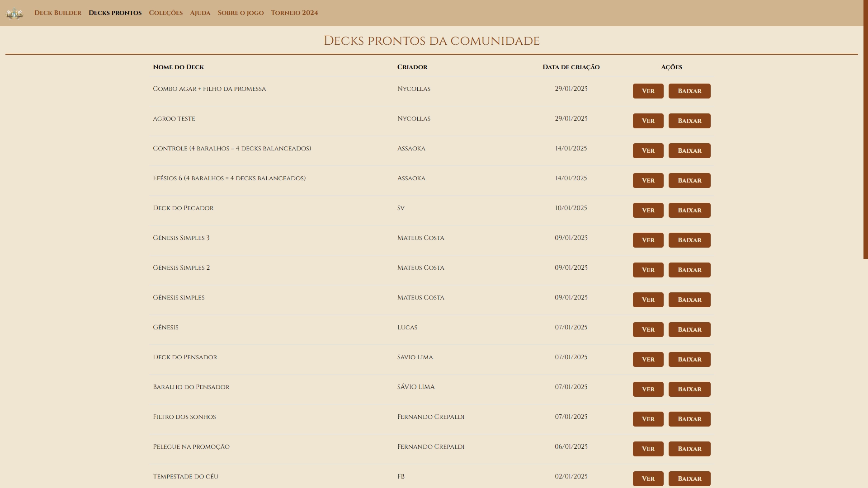
Task: View the Deck do Pecador
Action: coord(648,210)
